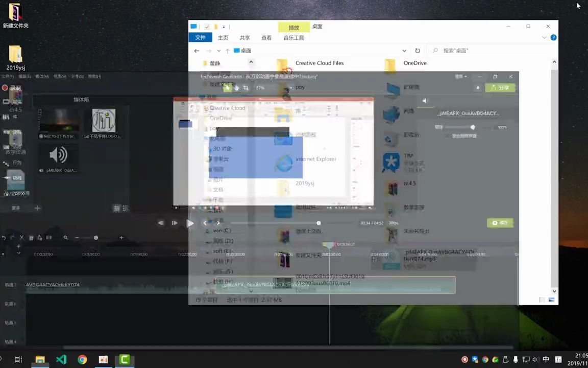Collapse the 苗静 group in Explorer
The height and width of the screenshot is (368, 588).
[251, 61]
